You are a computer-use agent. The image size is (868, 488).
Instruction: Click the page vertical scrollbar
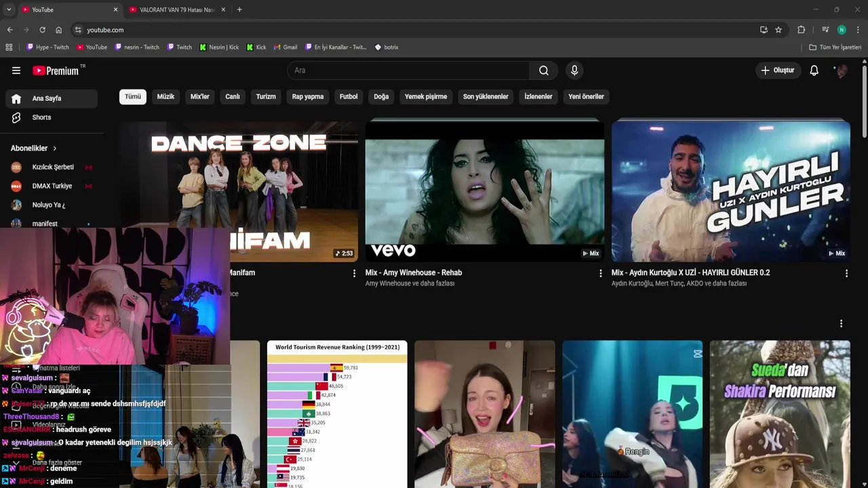(x=864, y=102)
